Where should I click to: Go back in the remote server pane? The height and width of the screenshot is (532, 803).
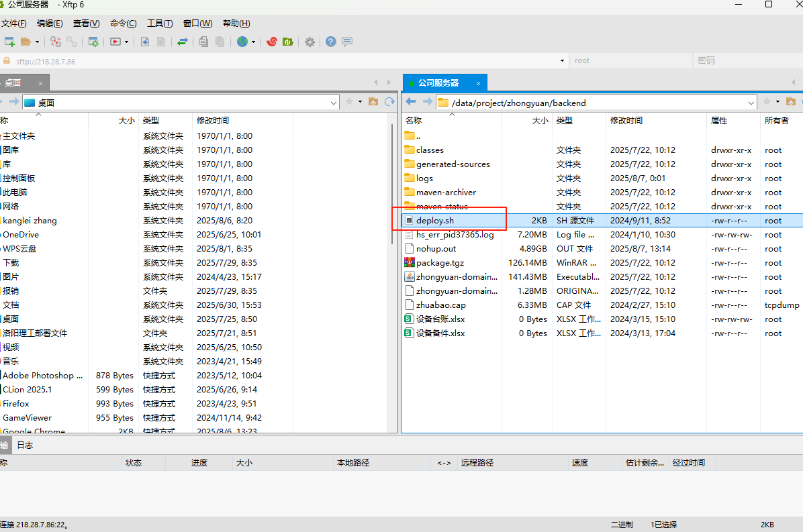pyautogui.click(x=411, y=102)
